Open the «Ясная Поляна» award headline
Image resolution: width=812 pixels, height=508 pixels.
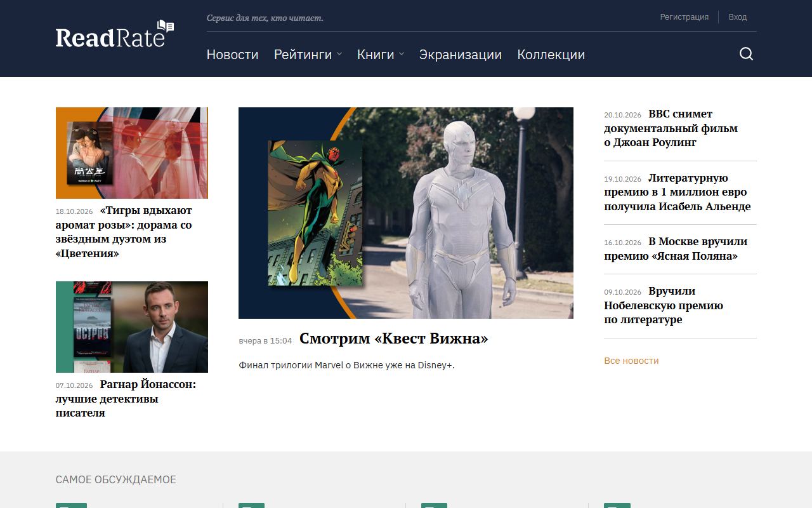coord(676,249)
